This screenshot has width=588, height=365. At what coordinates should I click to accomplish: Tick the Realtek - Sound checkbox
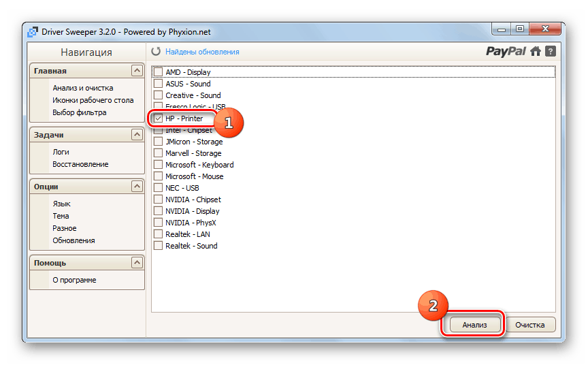158,246
